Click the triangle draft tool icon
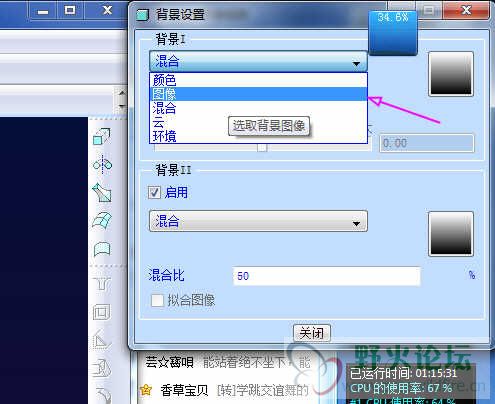This screenshot has width=495, height=404. click(x=101, y=340)
